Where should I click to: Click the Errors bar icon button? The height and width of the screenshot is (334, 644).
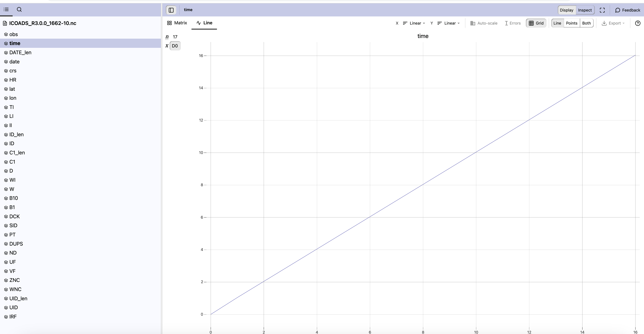click(512, 23)
